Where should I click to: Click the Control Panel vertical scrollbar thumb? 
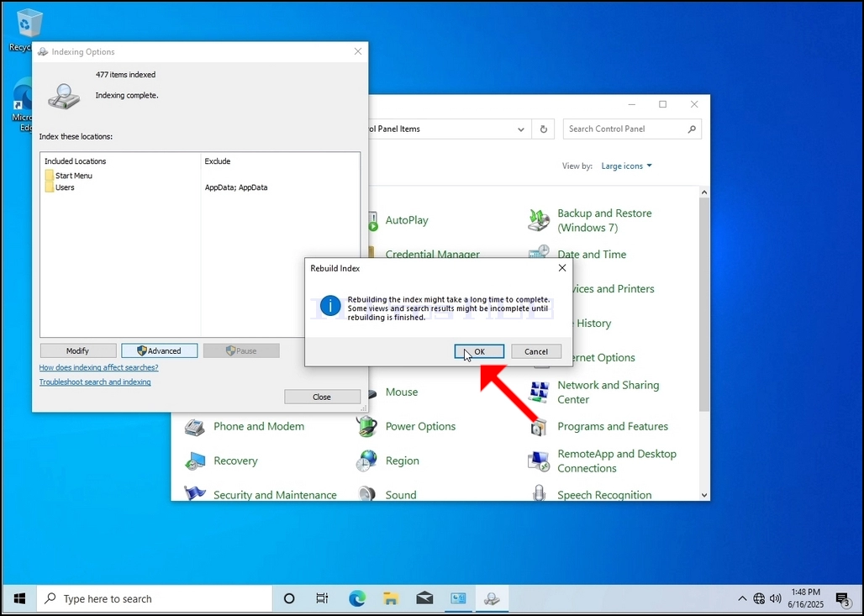tap(704, 304)
